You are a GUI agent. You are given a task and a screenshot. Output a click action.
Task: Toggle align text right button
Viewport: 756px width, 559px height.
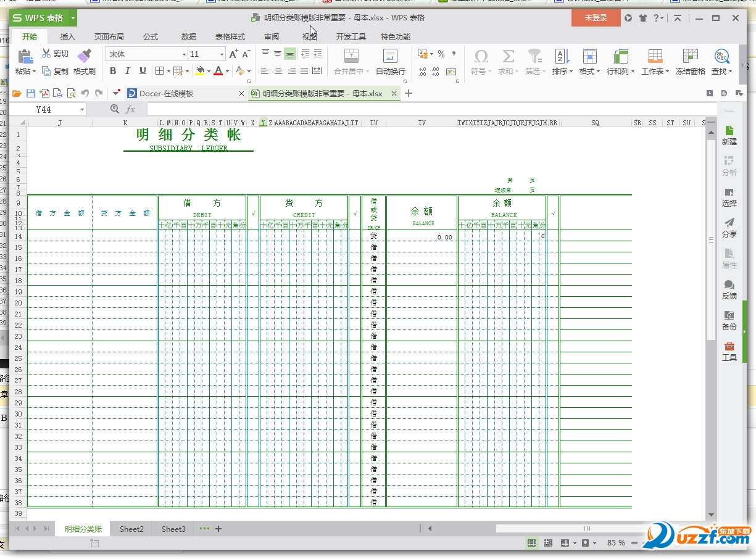[291, 71]
